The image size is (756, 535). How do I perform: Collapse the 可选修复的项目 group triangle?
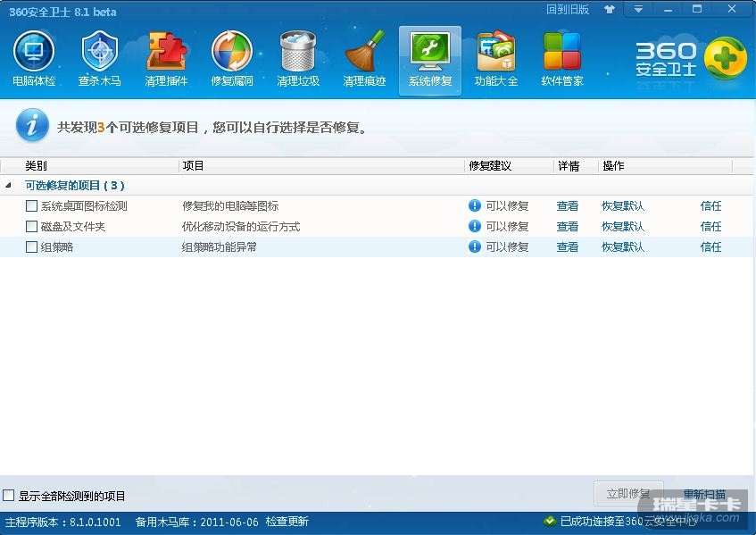[8, 185]
